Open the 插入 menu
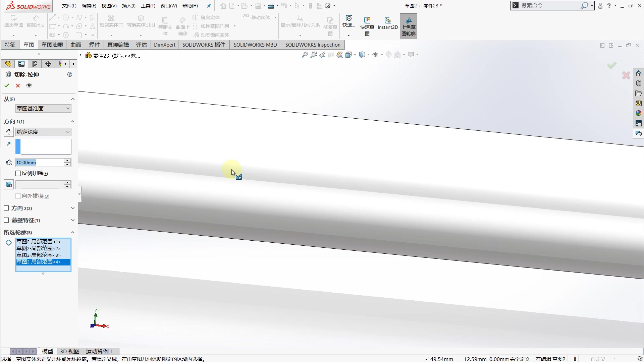The width and height of the screenshot is (644, 362). coord(128,5)
